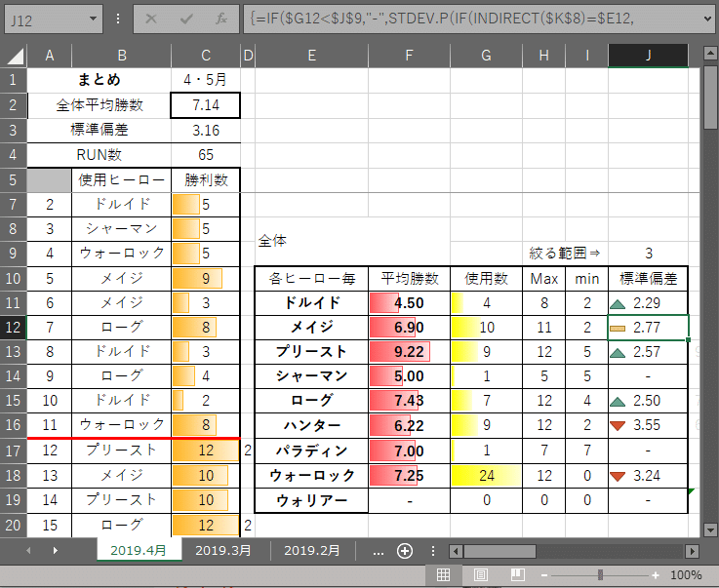719x588 pixels.
Task: Click next sheet navigation arrow
Action: click(x=56, y=550)
